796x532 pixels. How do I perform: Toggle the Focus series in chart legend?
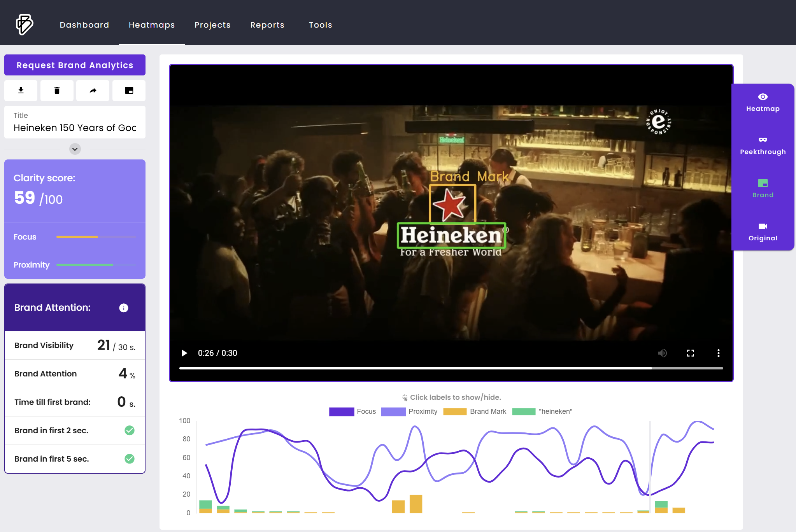[352, 411]
